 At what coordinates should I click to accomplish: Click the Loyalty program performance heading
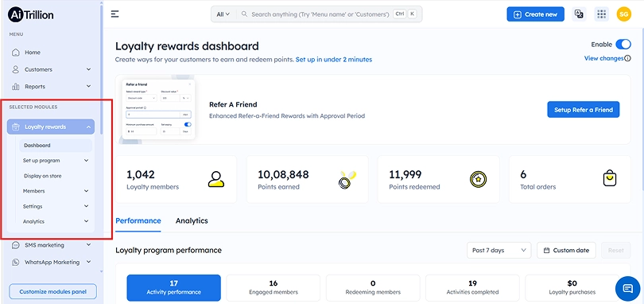169,250
